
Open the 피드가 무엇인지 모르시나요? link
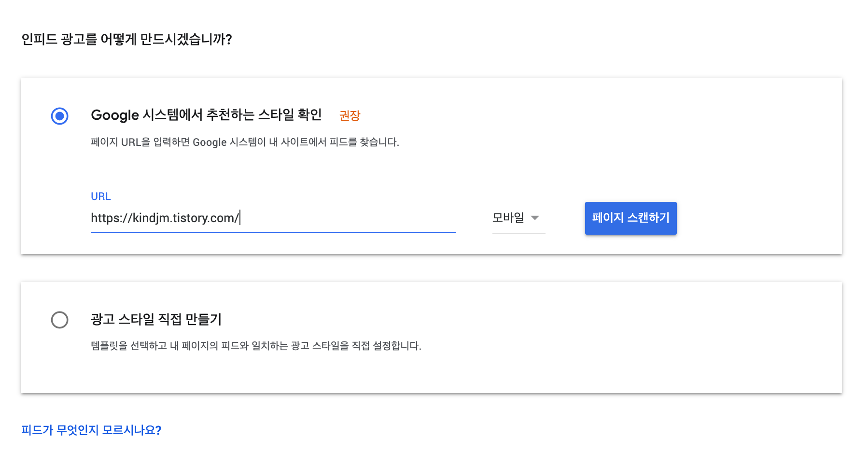pos(91,430)
